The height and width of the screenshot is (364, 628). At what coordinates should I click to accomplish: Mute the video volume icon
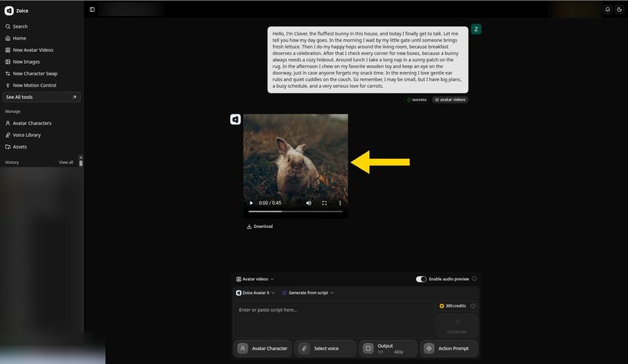pyautogui.click(x=309, y=203)
